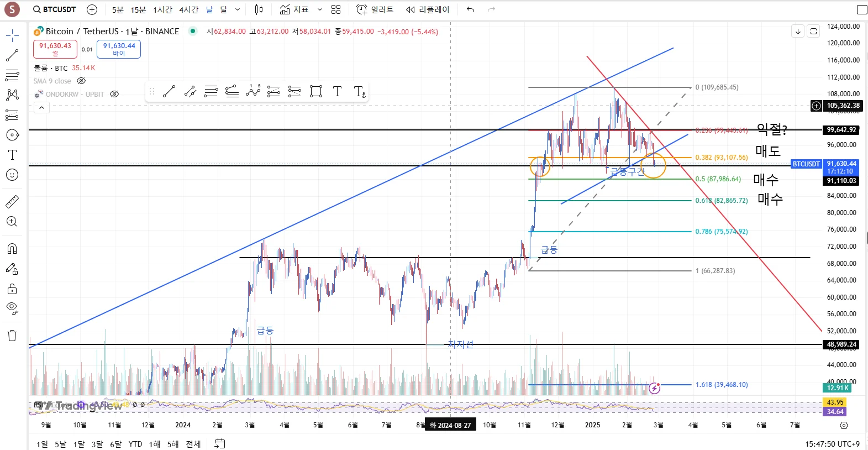
Task: Toggle visibility of SMA 9 close indicator
Action: (81, 81)
